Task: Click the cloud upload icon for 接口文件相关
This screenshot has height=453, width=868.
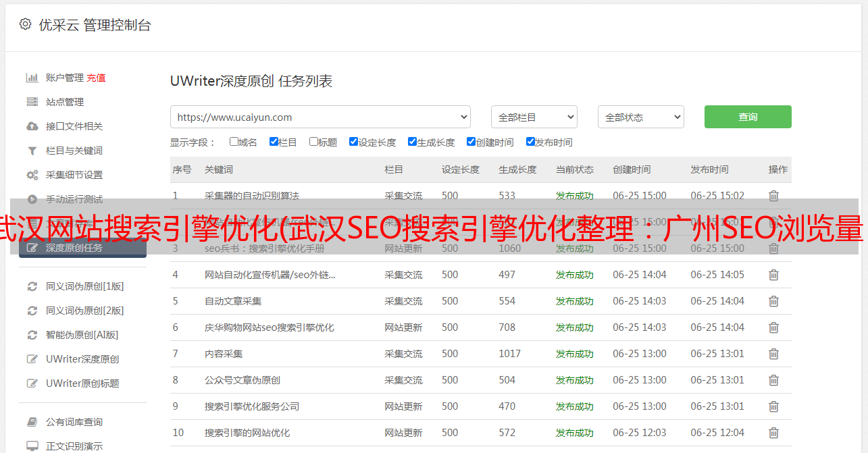Action: click(x=32, y=126)
